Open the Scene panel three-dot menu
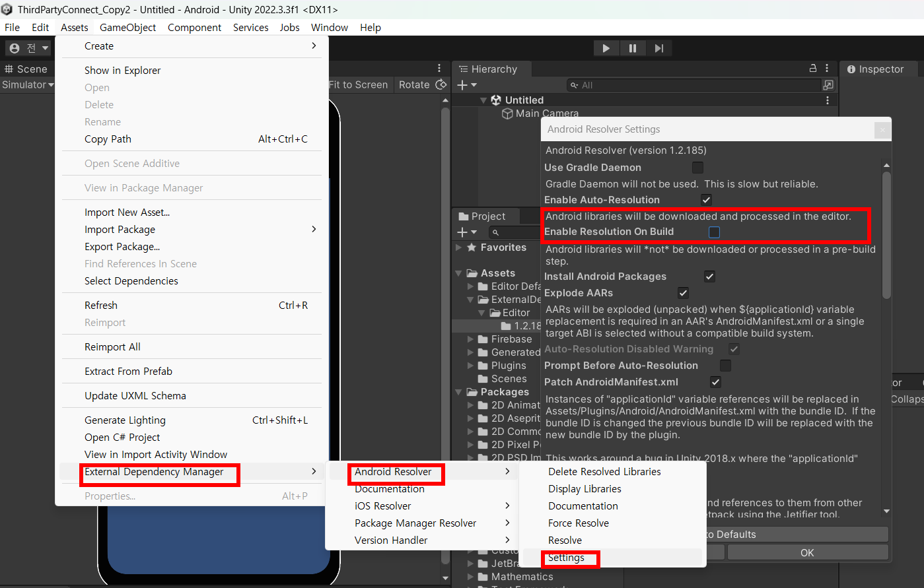Screen dimensions: 924x588 click(439, 68)
